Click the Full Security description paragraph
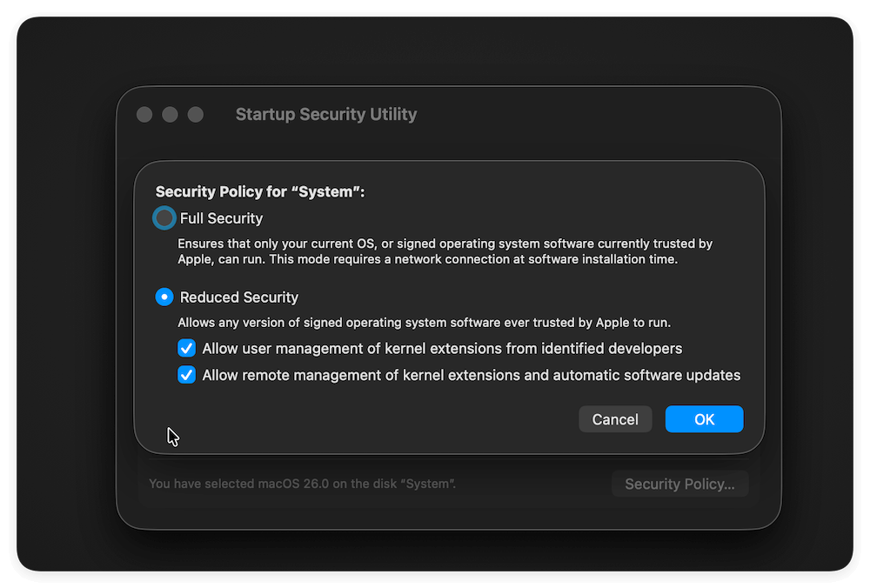Screen dimensions: 870x588 (x=445, y=251)
